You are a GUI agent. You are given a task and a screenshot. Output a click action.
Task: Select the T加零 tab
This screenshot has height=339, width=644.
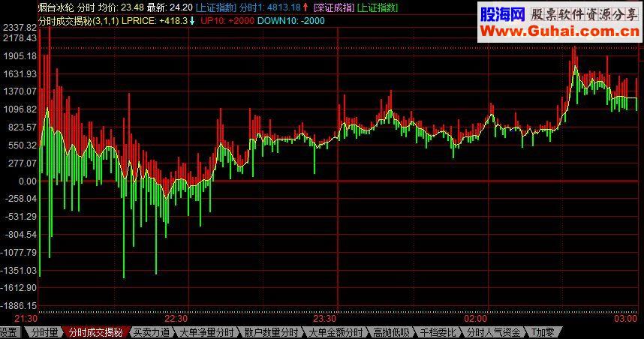click(x=542, y=332)
